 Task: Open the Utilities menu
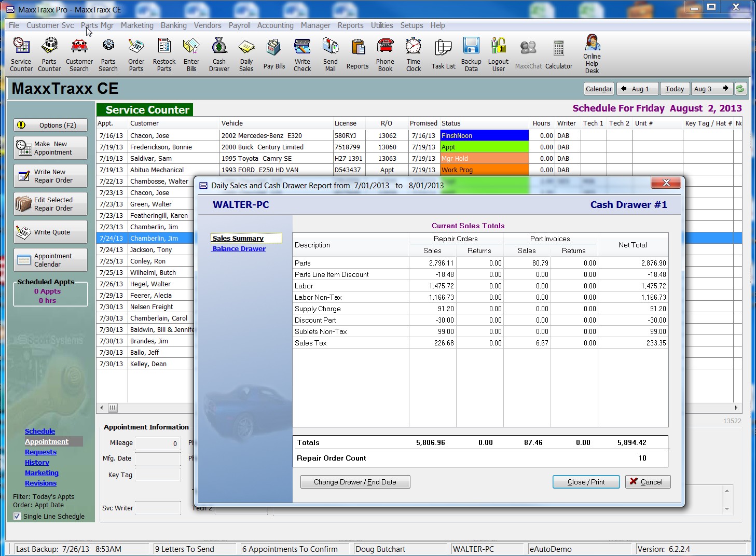point(382,25)
